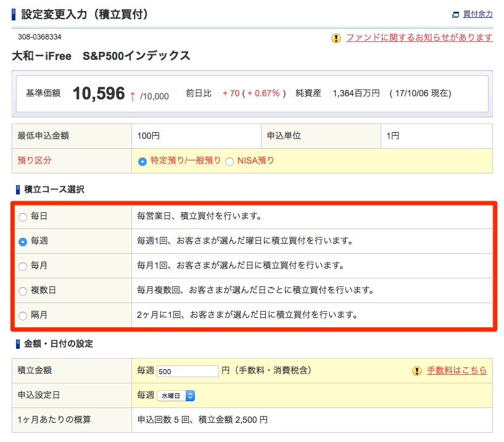
Task: Select the NISA預り radio button
Action: [x=229, y=162]
